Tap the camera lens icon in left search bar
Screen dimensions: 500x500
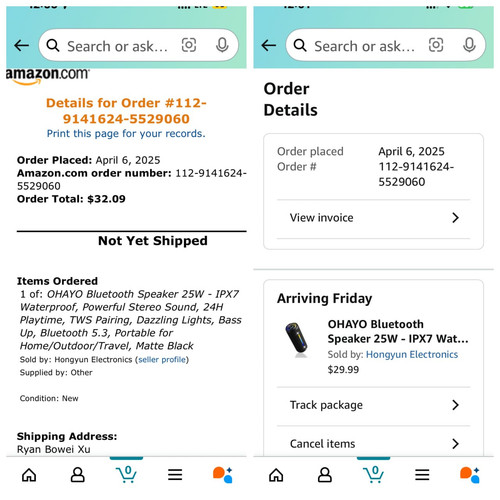pos(189,45)
